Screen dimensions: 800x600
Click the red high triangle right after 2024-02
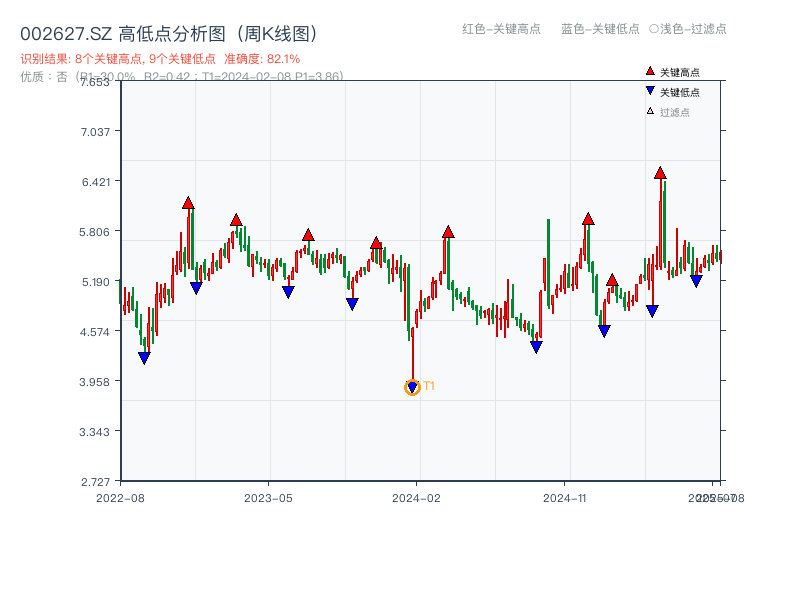tap(448, 232)
